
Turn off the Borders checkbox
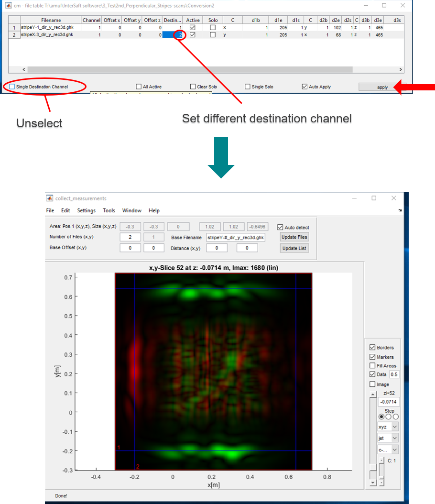click(x=372, y=348)
